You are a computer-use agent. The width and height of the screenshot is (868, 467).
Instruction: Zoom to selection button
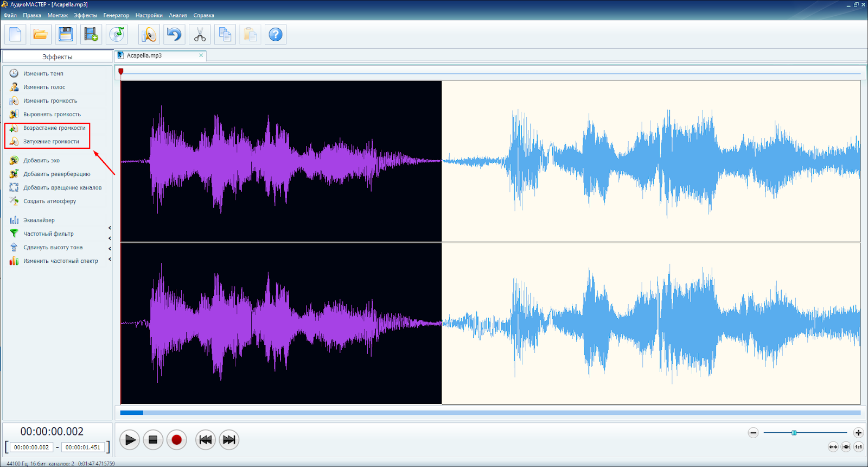pos(846,447)
